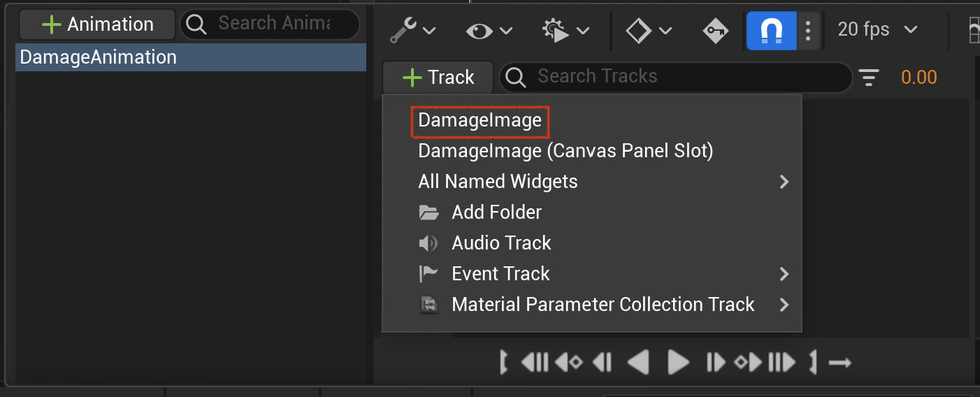Click the play forward button
This screenshot has height=397, width=980.
point(678,362)
